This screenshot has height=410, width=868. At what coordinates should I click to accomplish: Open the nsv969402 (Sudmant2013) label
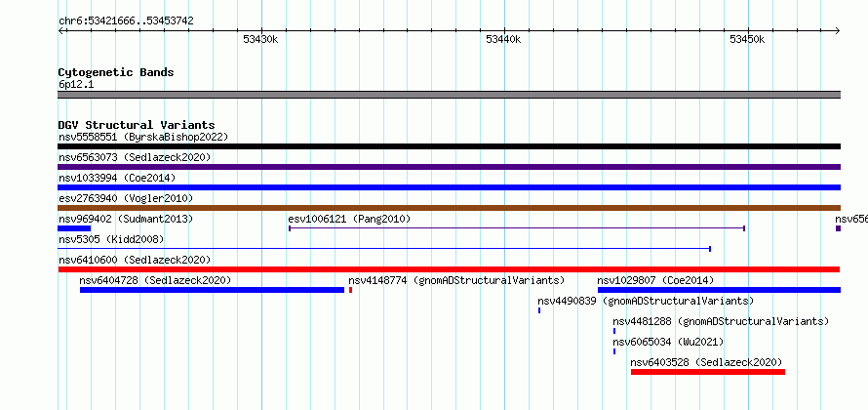(126, 219)
